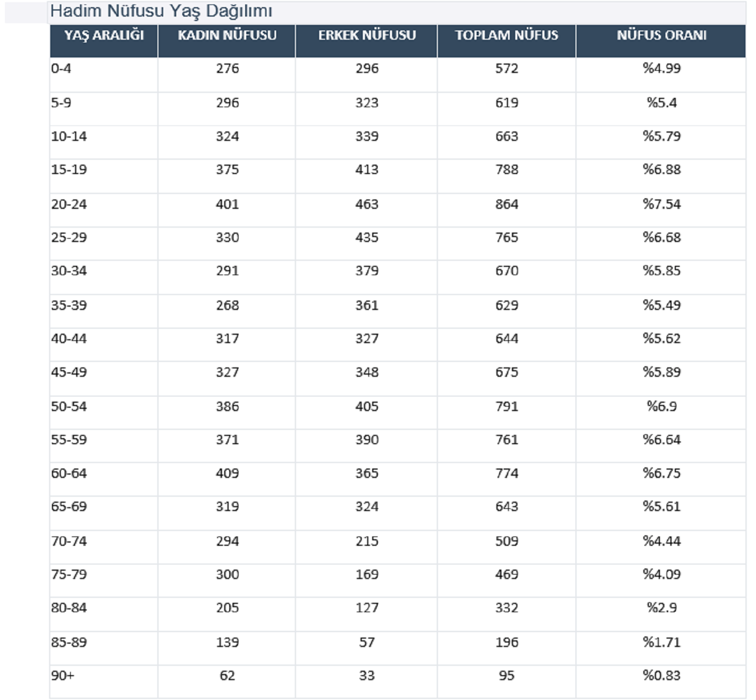756x700 pixels.
Task: Click male population value 463
Action: coord(367,204)
